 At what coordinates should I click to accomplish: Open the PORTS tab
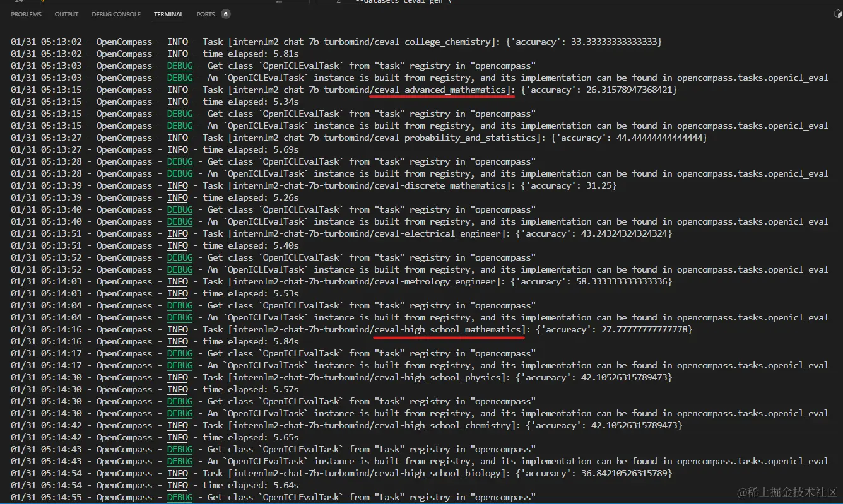(x=206, y=14)
